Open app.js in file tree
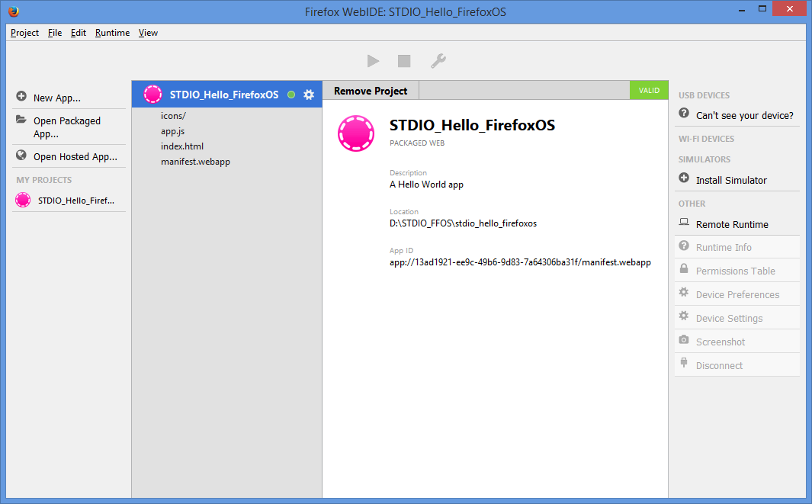This screenshot has width=812, height=504. 172,132
